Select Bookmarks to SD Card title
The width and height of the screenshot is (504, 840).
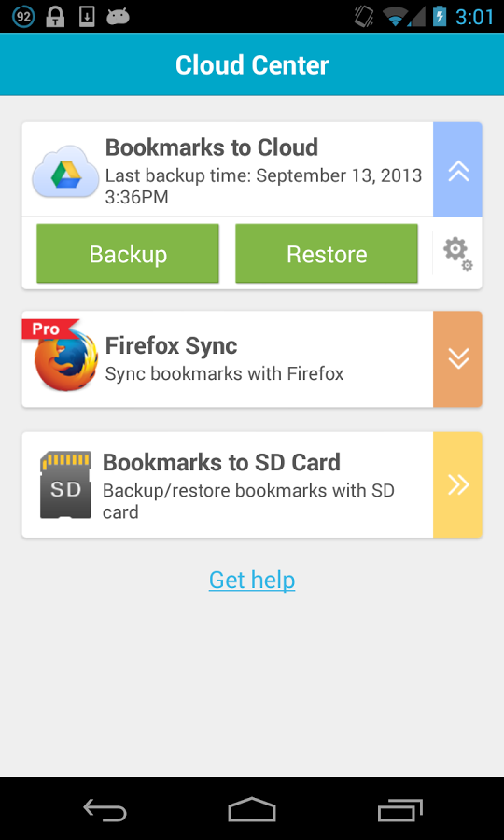coord(221,462)
